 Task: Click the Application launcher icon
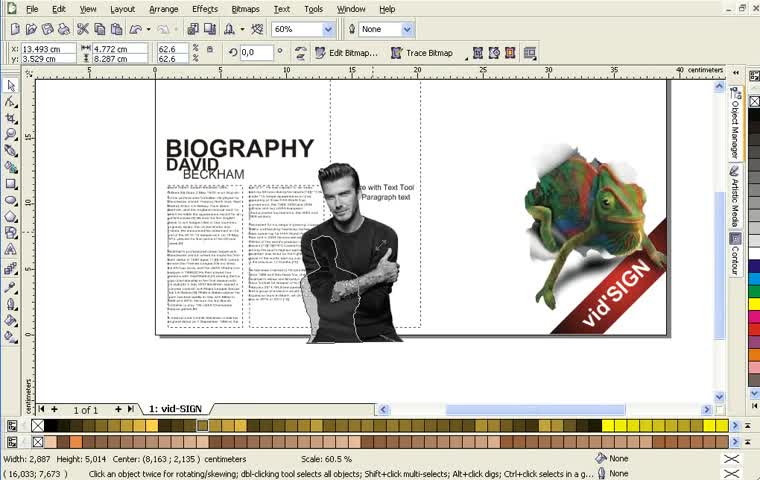(x=229, y=29)
